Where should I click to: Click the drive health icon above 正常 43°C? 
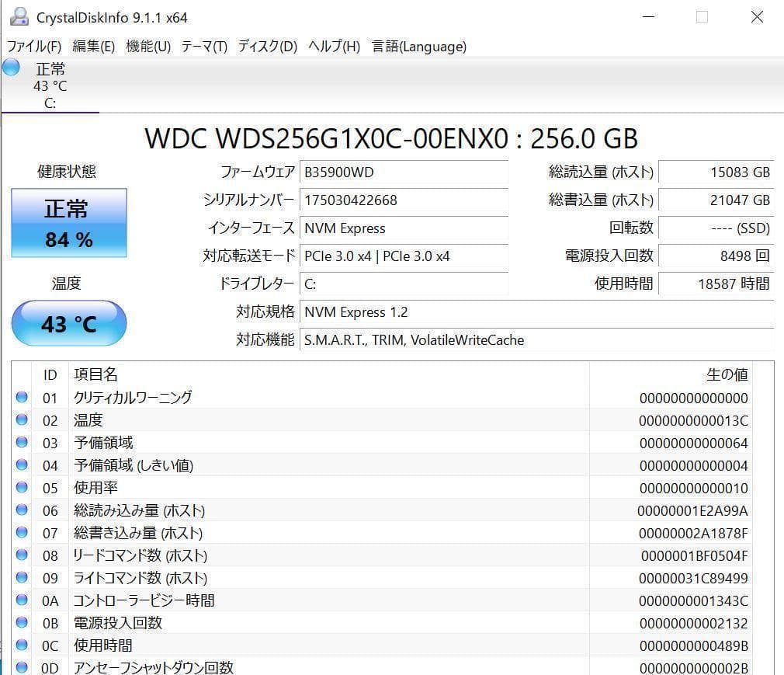pyautogui.click(x=11, y=69)
